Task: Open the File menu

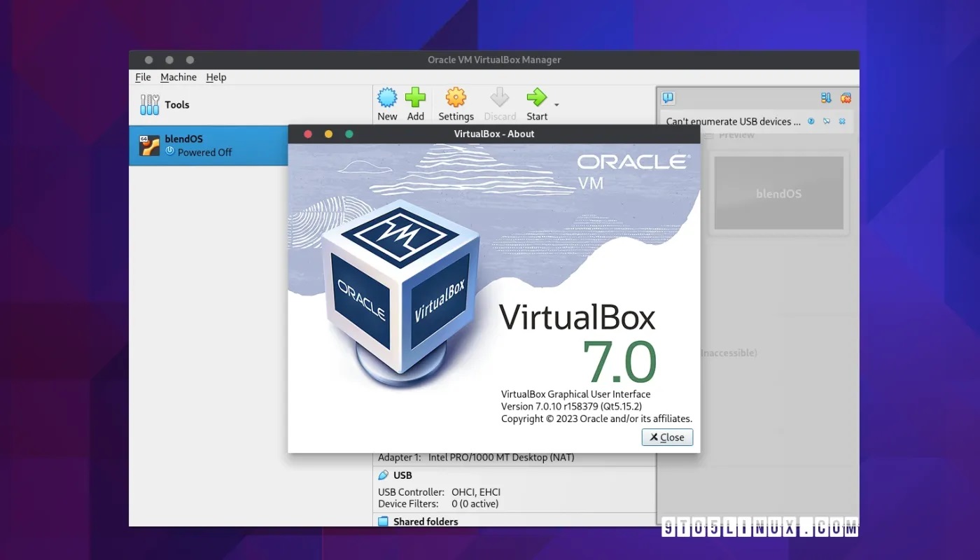Action: 143,77
